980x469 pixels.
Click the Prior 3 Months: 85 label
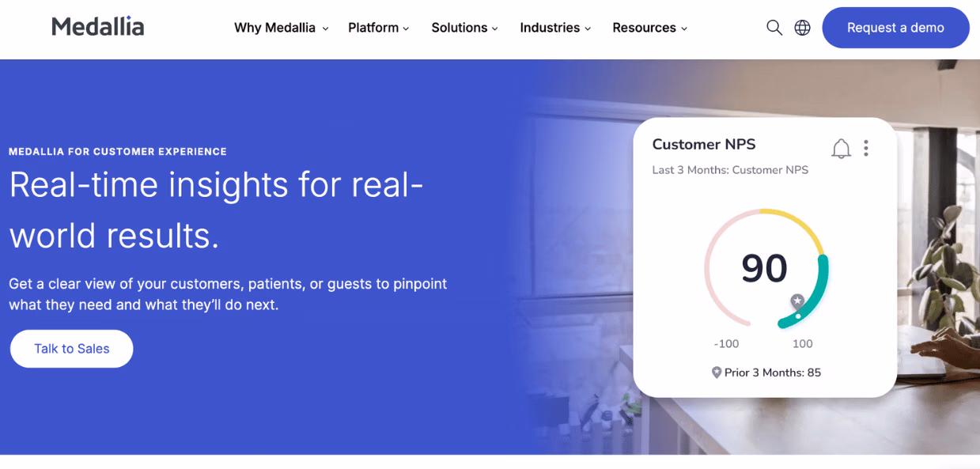coord(771,372)
